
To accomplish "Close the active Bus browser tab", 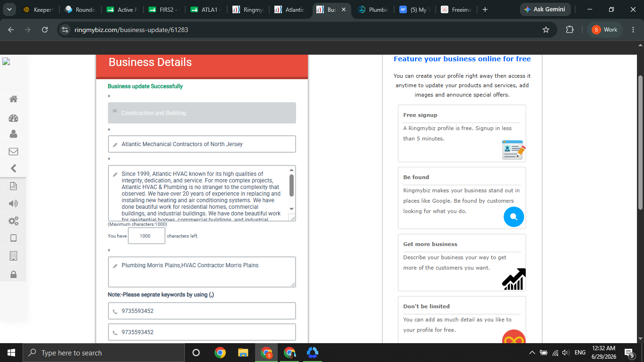I will [343, 9].
